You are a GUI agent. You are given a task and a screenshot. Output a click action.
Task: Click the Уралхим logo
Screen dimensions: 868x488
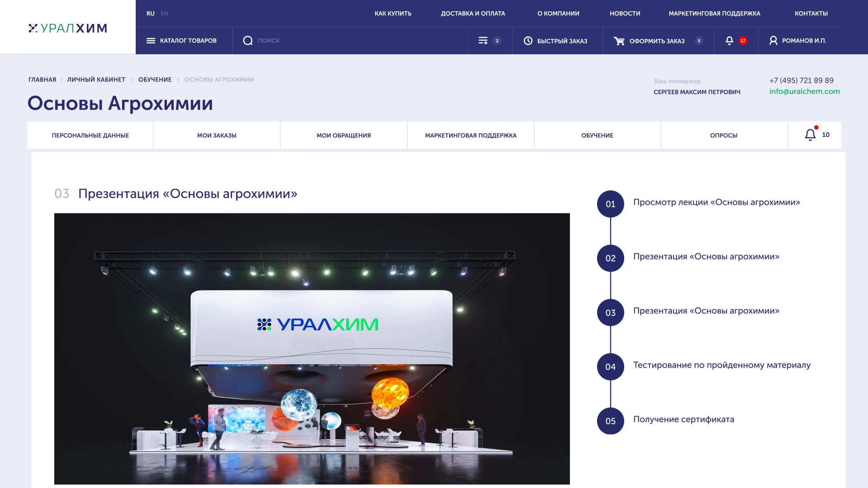68,28
